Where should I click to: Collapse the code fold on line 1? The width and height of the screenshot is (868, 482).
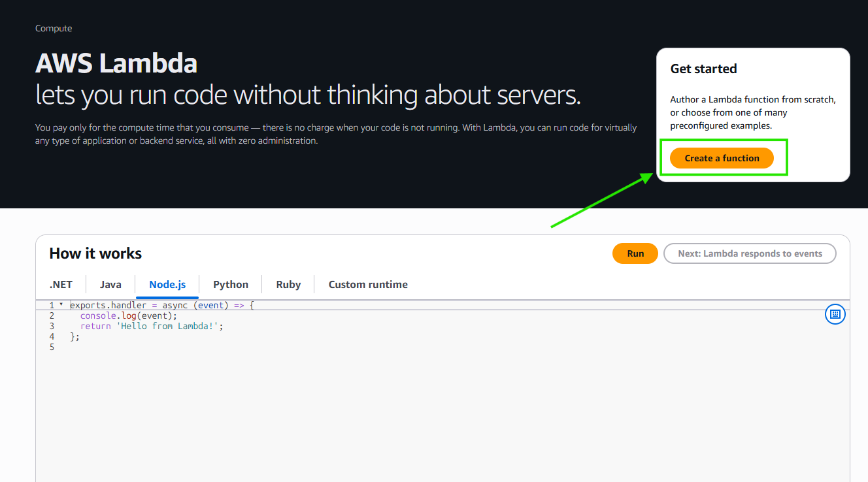coord(59,305)
